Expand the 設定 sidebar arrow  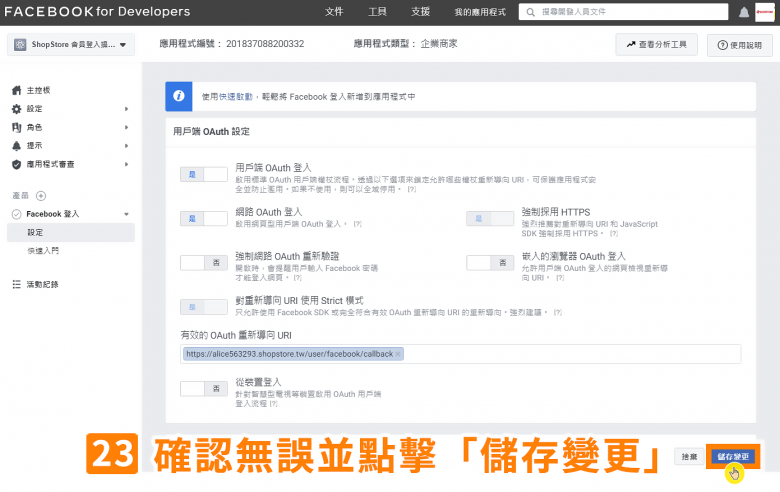126,109
